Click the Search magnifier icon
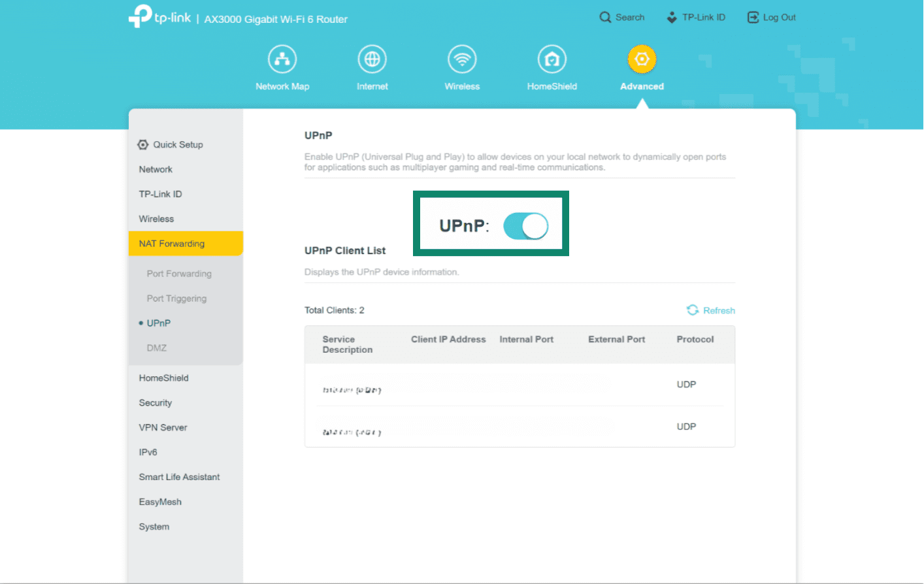This screenshot has width=924, height=584. (604, 17)
